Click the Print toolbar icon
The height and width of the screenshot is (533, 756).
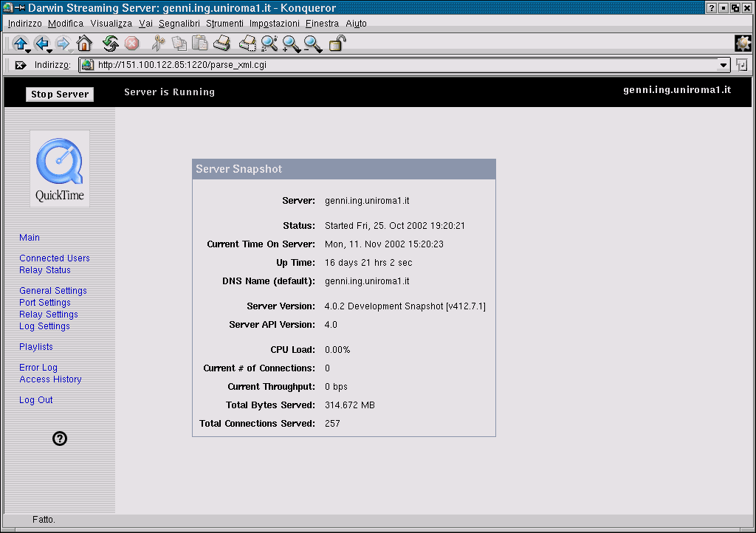click(221, 44)
